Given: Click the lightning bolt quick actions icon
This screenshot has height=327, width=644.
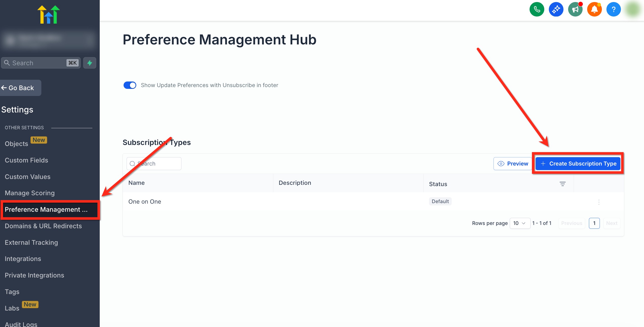Looking at the screenshot, I should tap(90, 63).
